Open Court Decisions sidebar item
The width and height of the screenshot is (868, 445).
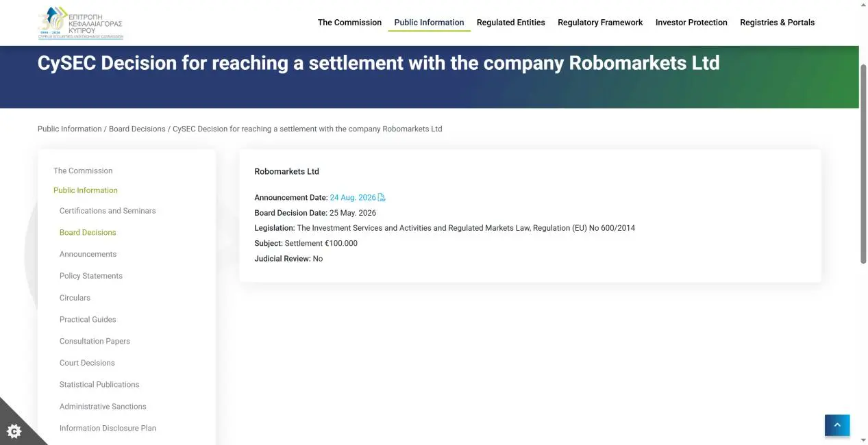87,363
